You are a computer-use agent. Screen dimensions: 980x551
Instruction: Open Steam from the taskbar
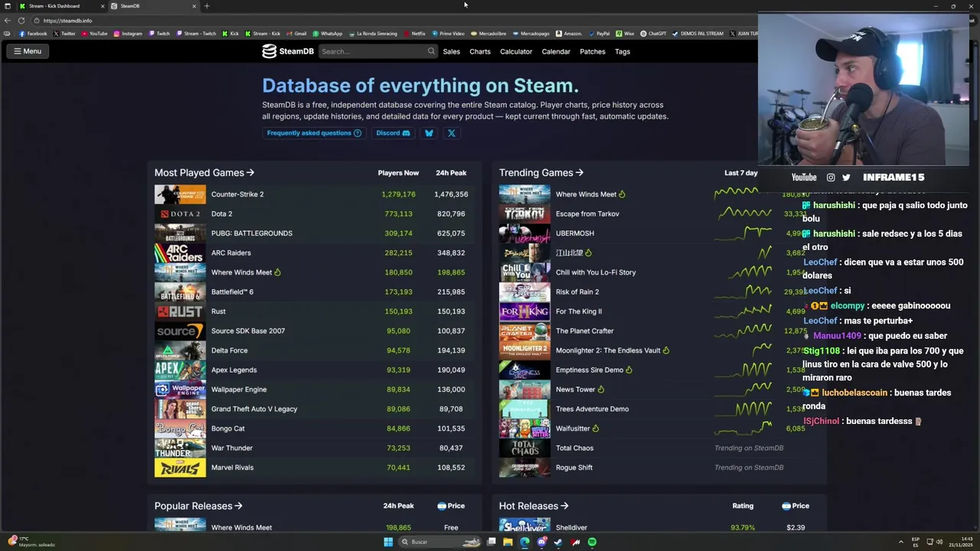point(558,542)
